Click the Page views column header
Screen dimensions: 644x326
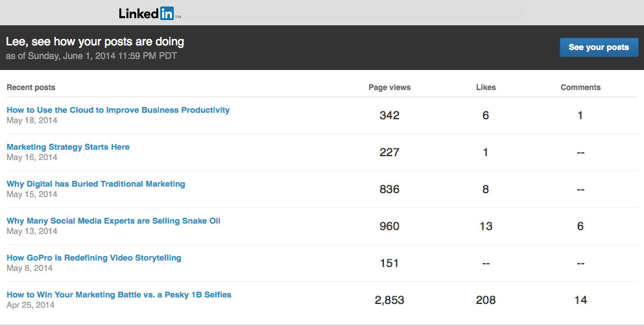[x=389, y=87]
